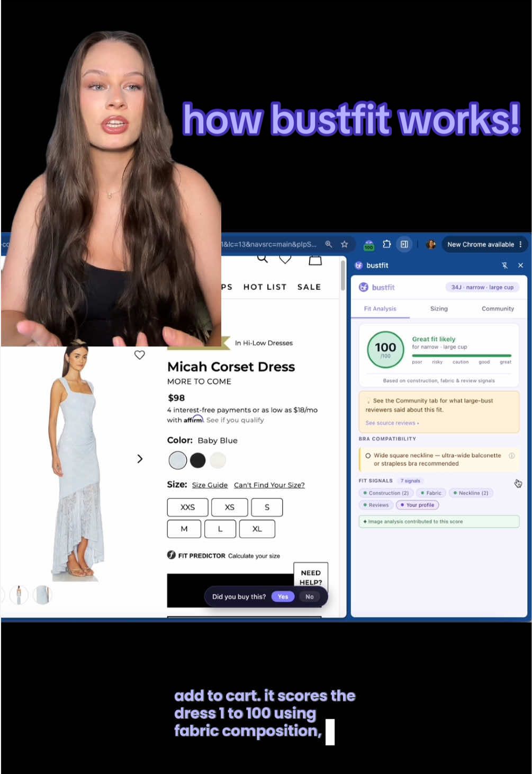Add dress to favorites with heart on photo
Viewport: 532px width, 774px height.
click(140, 355)
